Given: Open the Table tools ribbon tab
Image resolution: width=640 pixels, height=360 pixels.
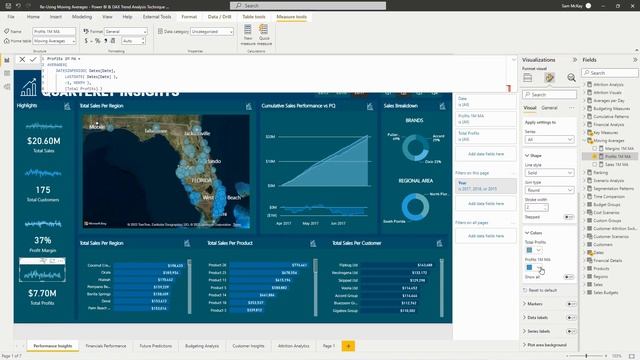Looking at the screenshot, I should click(x=253, y=17).
